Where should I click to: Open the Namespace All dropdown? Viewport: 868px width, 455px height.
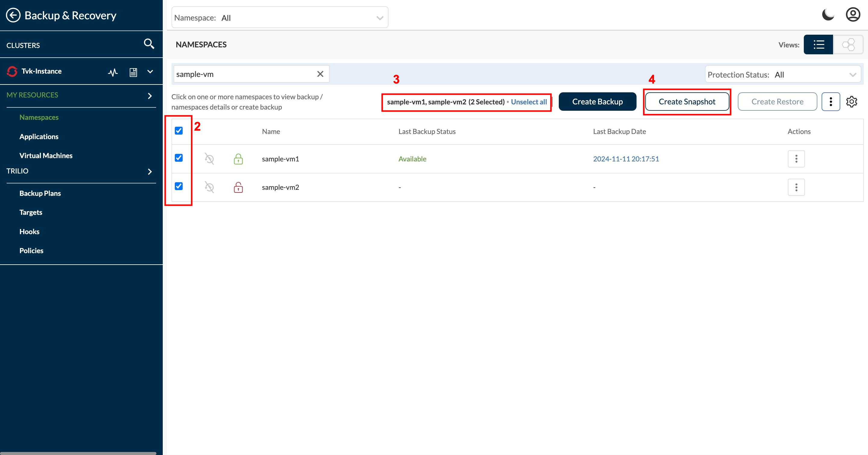pos(280,17)
